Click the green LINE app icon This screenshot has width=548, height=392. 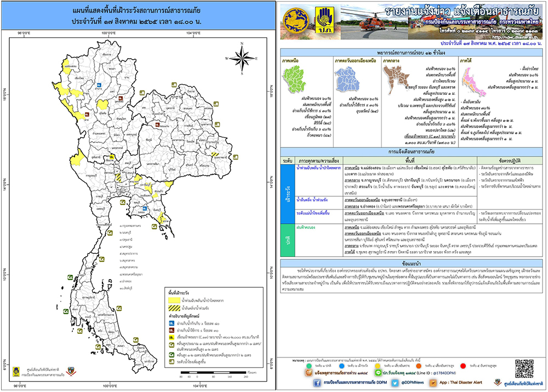(x=378, y=373)
